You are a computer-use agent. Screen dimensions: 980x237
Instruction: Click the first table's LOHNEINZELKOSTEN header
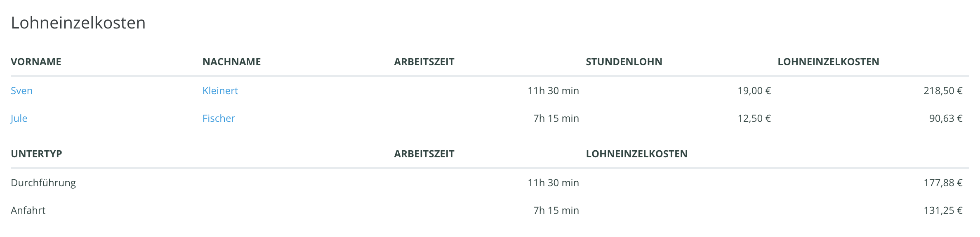pyautogui.click(x=828, y=62)
